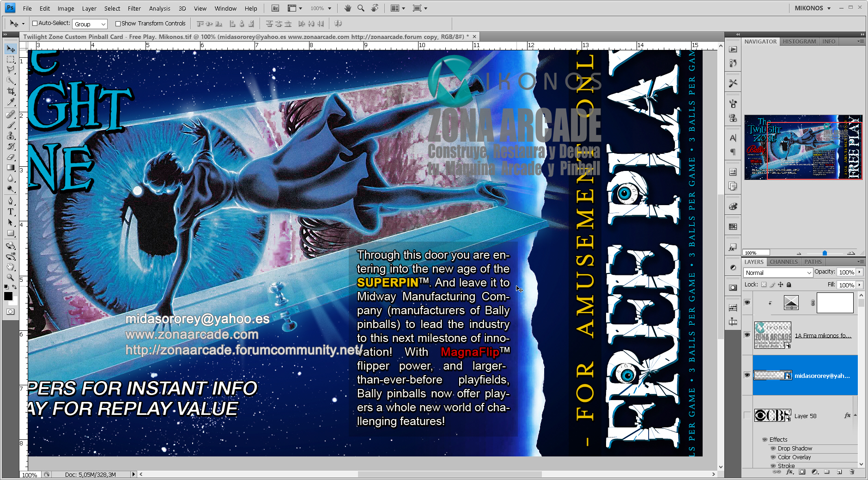Click the delete layer trash icon
The height and width of the screenshot is (480, 868).
point(852,472)
